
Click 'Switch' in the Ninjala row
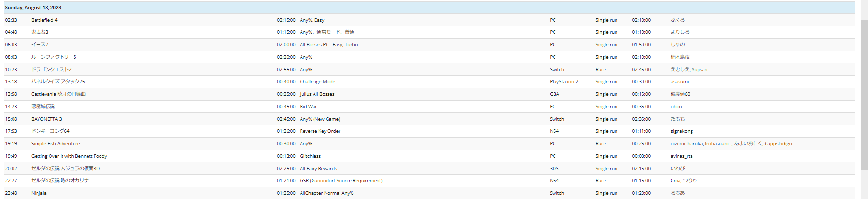(556, 193)
